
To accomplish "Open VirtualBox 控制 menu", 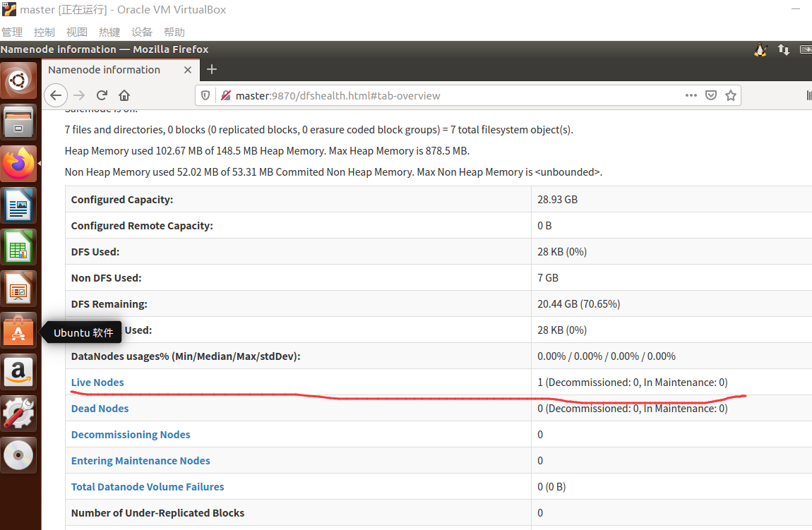I will [x=44, y=32].
